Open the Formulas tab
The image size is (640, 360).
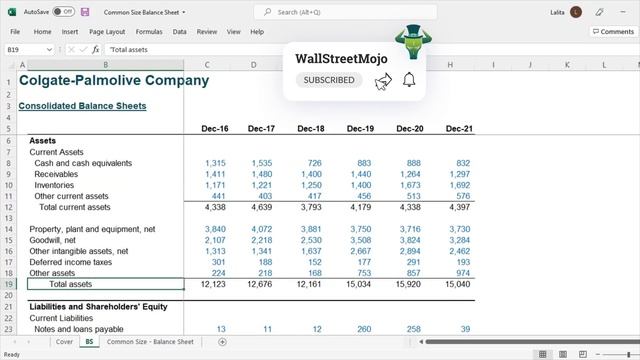[x=149, y=31]
